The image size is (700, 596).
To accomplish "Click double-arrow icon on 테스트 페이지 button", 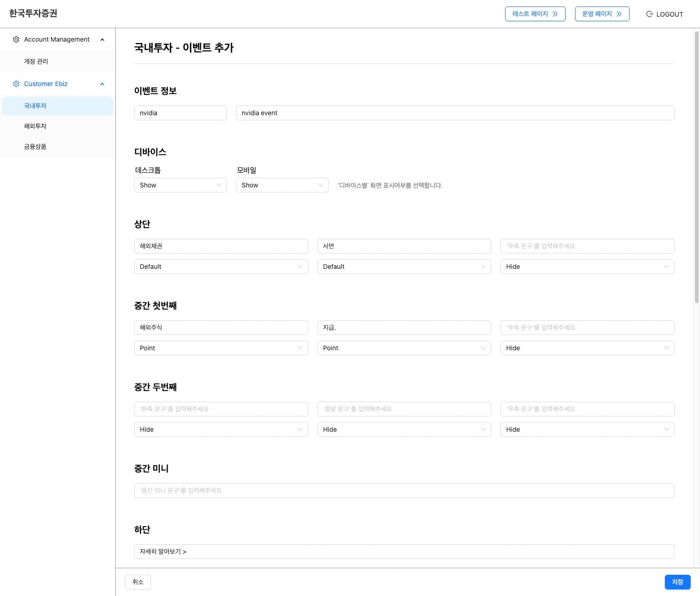I will (555, 14).
